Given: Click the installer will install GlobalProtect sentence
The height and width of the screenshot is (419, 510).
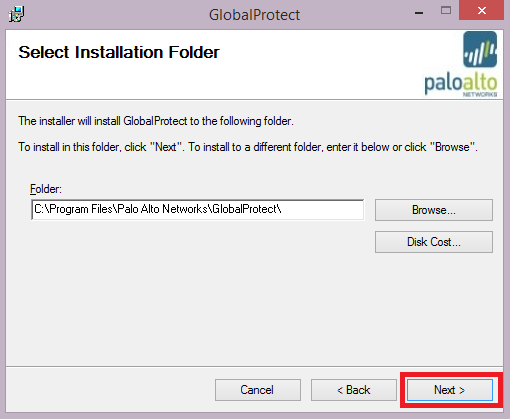Looking at the screenshot, I should click(156, 121).
